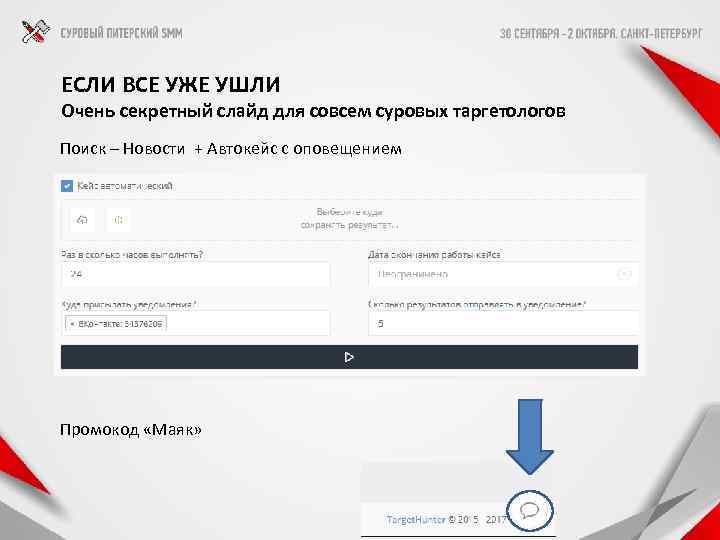Click the 'ЕСЛИ ВСЕ УЖЕ УШЛИ' slide title

coord(170,85)
